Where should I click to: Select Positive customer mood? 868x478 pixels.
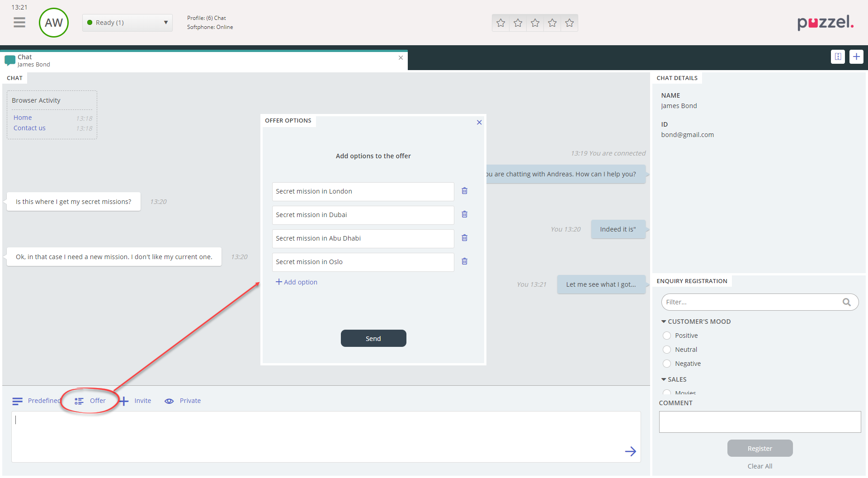[x=667, y=336]
